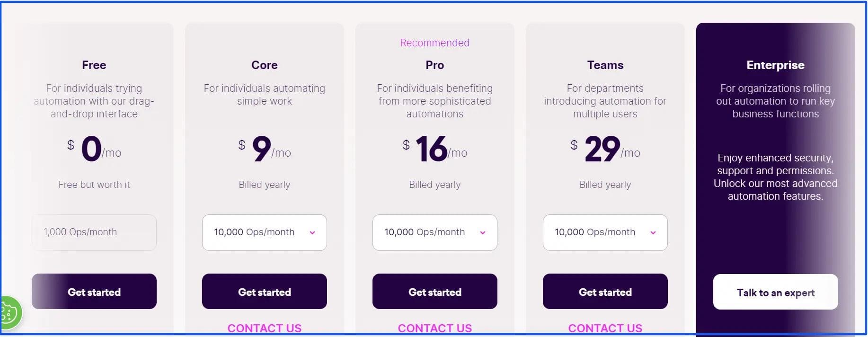Select the Teams plan title
This screenshot has height=337, width=868.
[x=605, y=65]
